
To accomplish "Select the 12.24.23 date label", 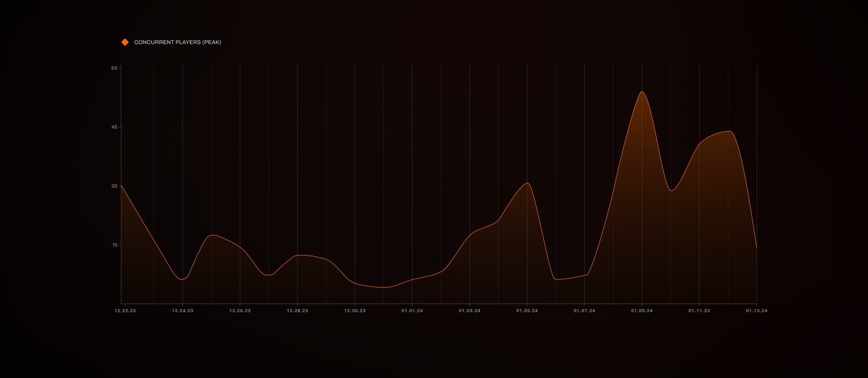I will pyautogui.click(x=183, y=311).
